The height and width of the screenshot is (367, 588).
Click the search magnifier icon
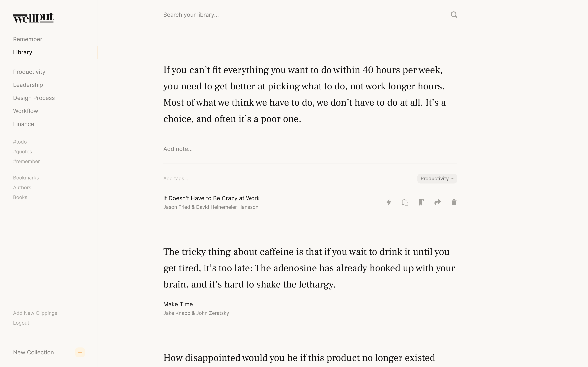click(x=454, y=15)
